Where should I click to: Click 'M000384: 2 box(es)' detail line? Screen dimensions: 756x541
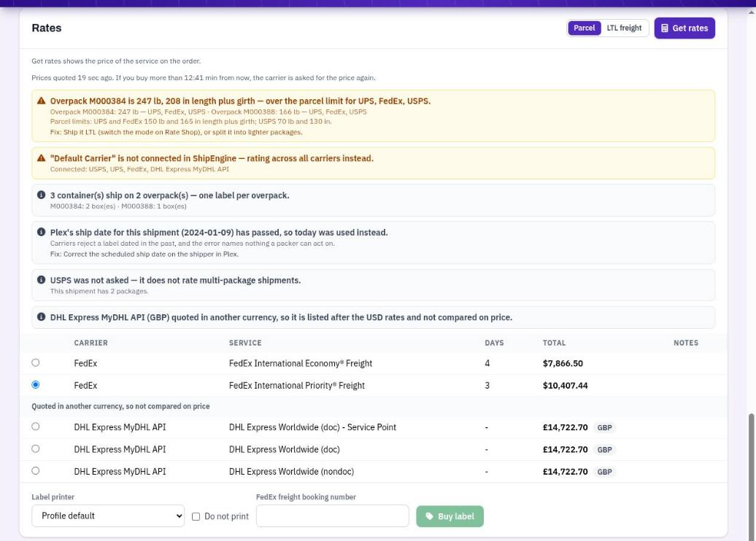pos(118,206)
